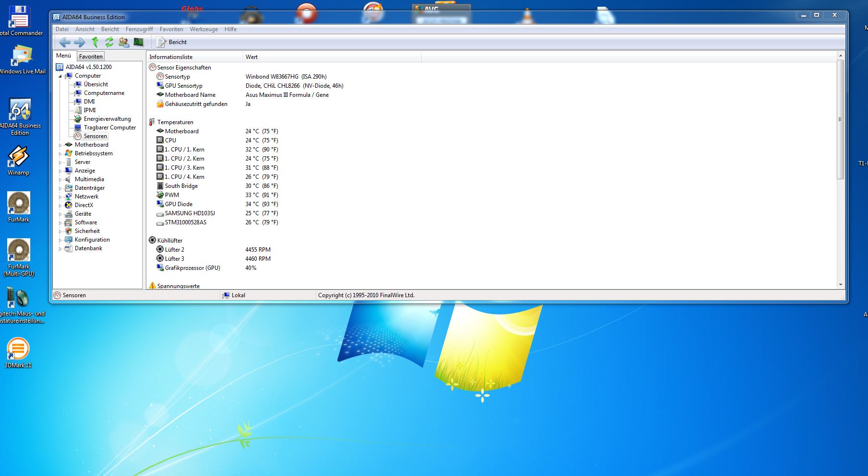This screenshot has width=868, height=476.
Task: Click the green refresh icon
Action: point(109,42)
